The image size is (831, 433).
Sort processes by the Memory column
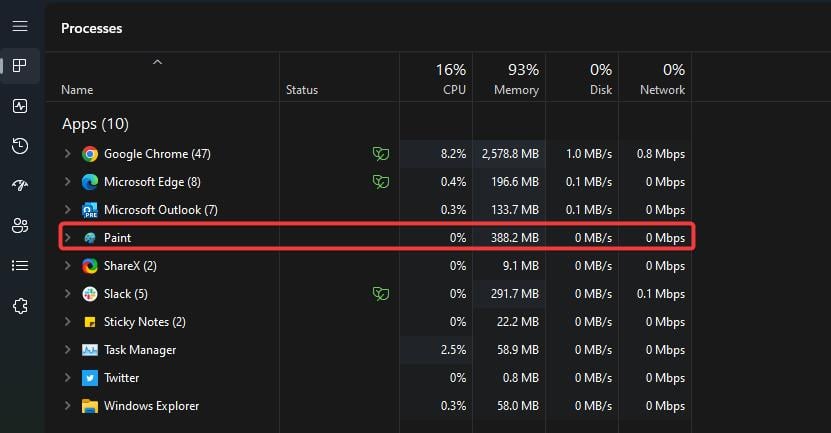pyautogui.click(x=509, y=79)
